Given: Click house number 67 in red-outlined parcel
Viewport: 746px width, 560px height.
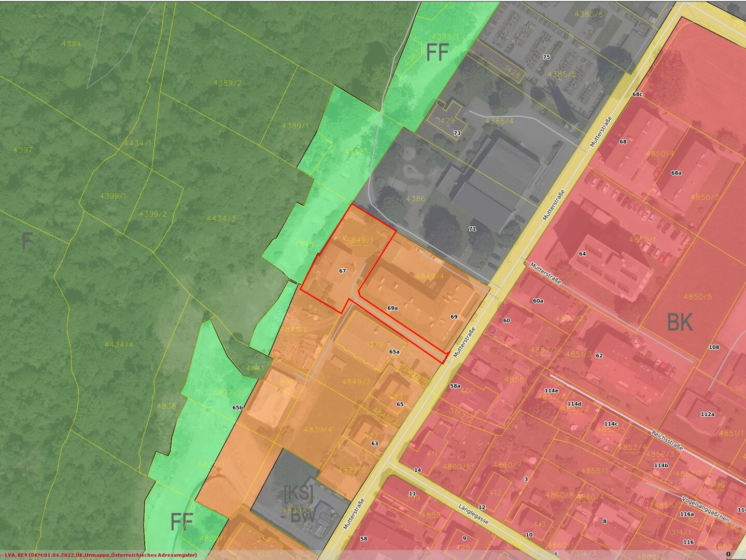Looking at the screenshot, I should coord(342,271).
